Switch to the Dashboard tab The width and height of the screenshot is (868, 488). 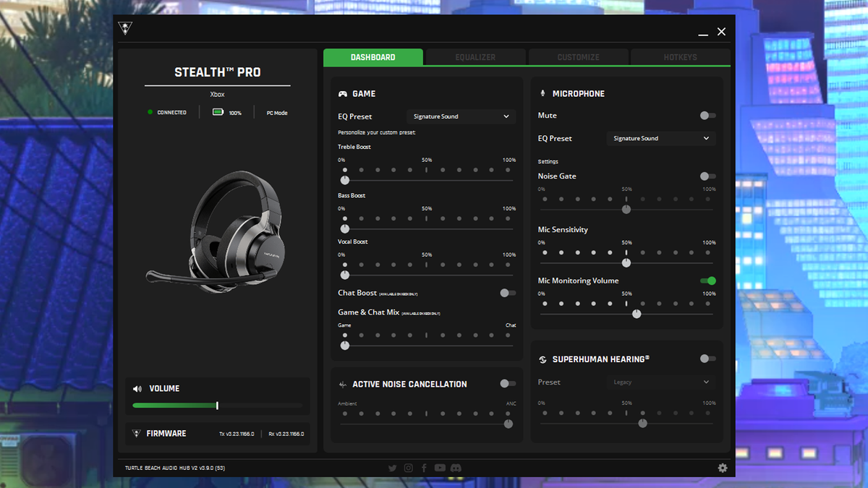pos(373,57)
